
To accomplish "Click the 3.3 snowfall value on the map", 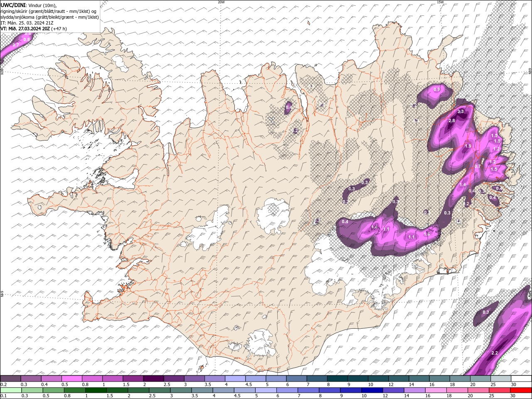I will 461,112.
